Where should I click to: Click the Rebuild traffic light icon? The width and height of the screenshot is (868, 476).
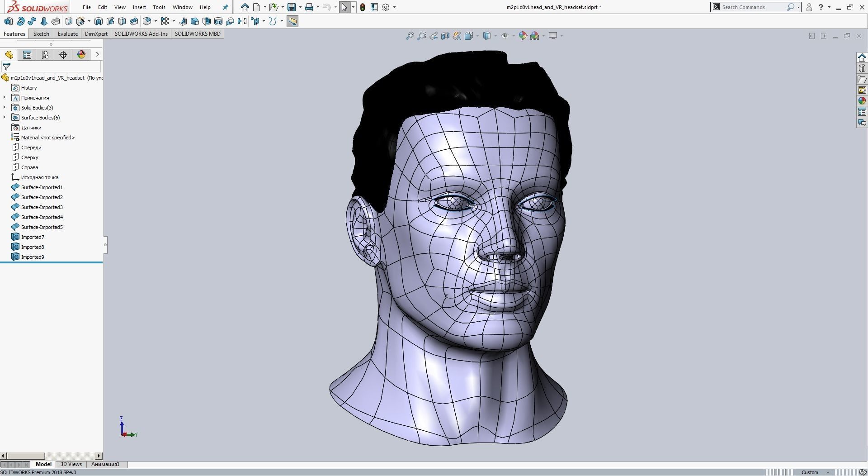(x=363, y=7)
